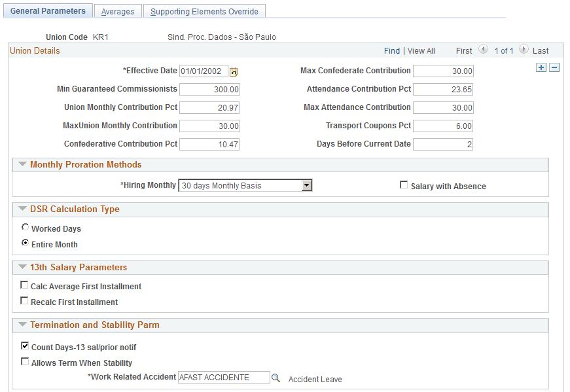Open Work Related Accident lookup
This screenshot has height=392, width=570.
[x=276, y=378]
